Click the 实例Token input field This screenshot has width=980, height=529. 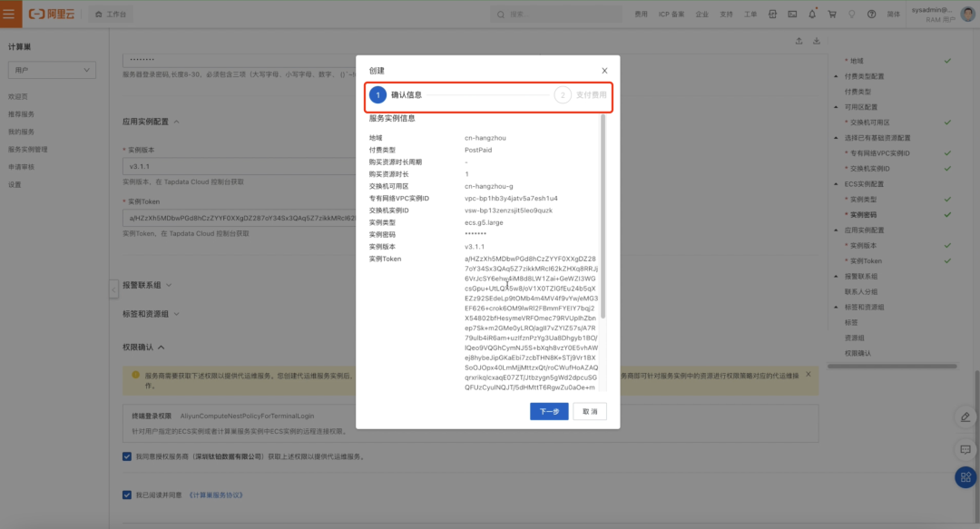click(240, 219)
